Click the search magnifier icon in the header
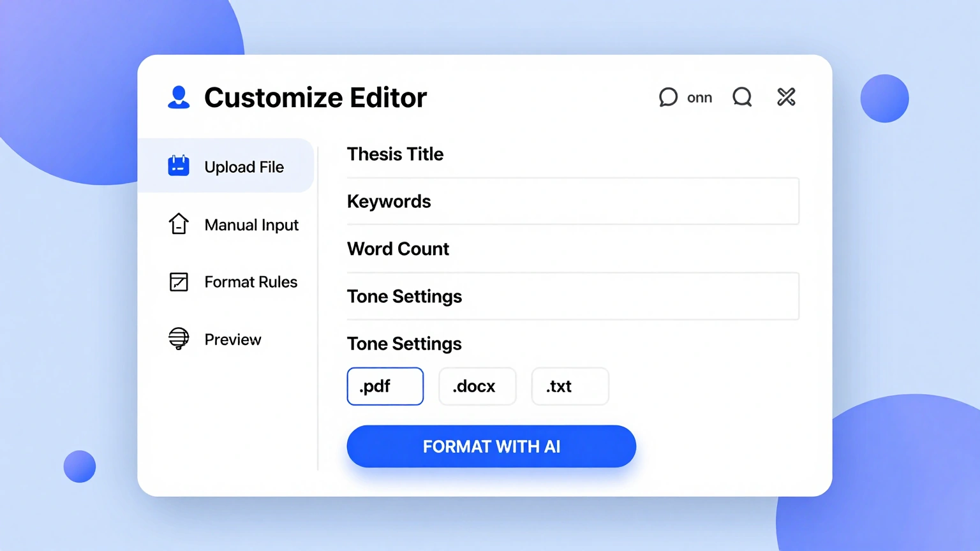Viewport: 980px width, 551px height. (742, 97)
